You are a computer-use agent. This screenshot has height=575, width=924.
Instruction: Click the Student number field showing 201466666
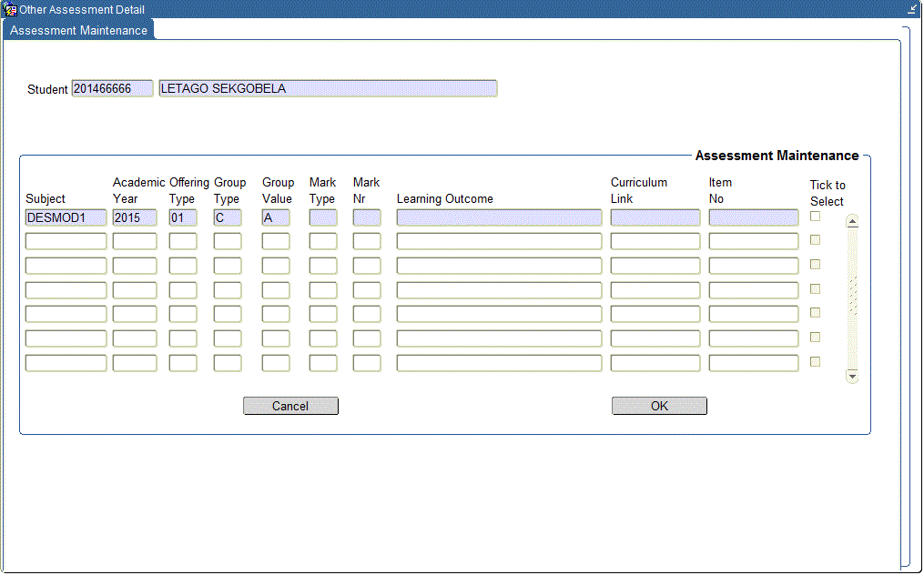tap(112, 88)
